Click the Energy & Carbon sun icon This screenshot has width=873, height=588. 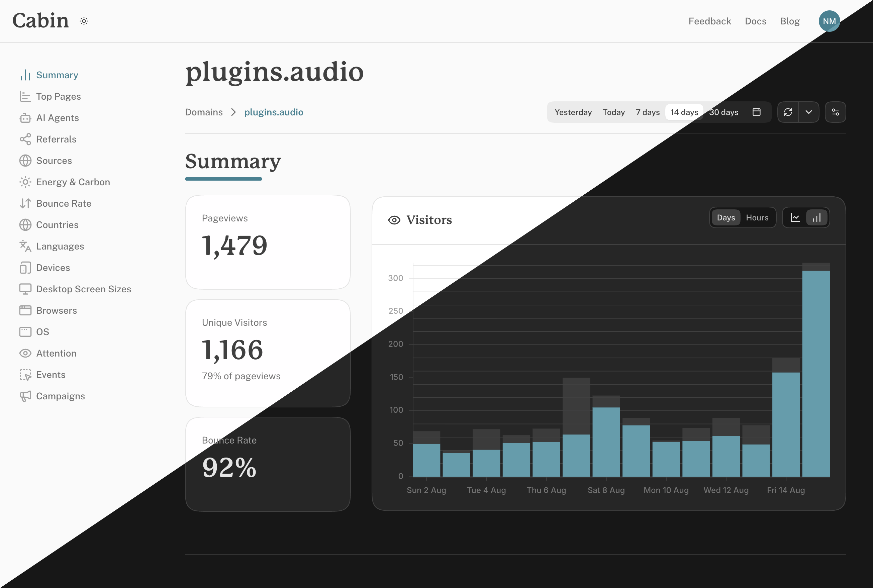coord(25,182)
